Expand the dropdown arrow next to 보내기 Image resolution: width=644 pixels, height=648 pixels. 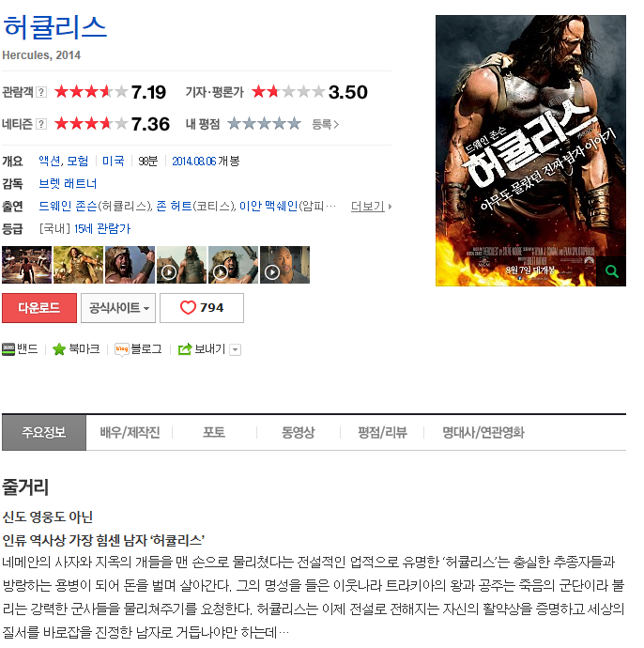pos(235,349)
